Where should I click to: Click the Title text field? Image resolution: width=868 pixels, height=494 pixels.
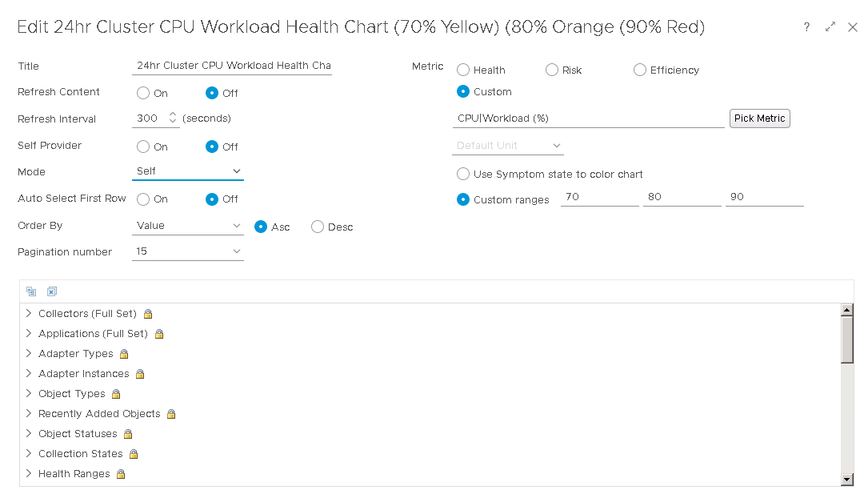tap(232, 66)
